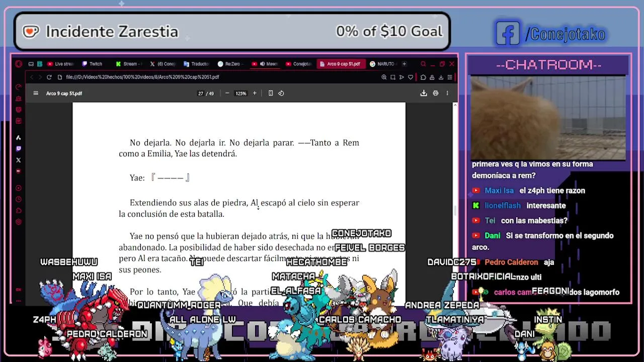Open the tab search magnifier icon
The image size is (644, 362).
pyautogui.click(x=423, y=64)
